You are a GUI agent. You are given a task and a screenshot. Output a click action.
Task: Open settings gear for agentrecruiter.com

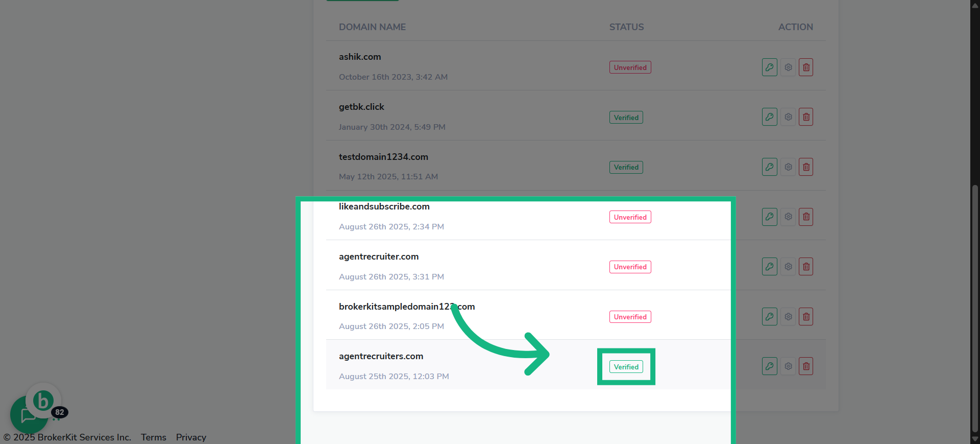(x=788, y=267)
